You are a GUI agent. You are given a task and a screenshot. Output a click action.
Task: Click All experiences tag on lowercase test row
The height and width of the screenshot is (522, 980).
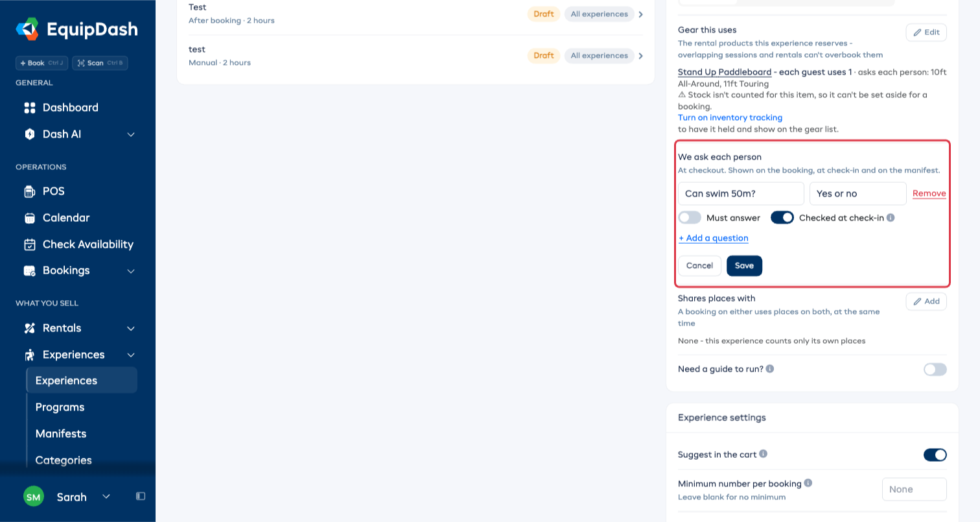tap(599, 56)
